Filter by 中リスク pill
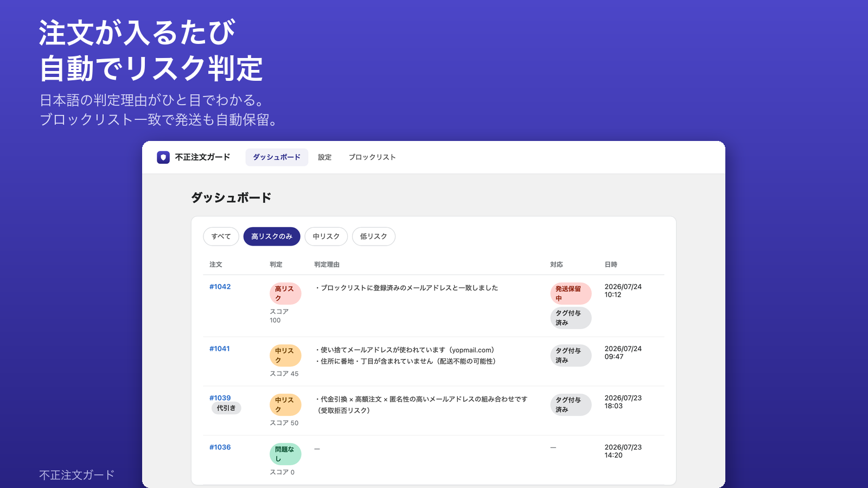This screenshot has height=488, width=868. point(326,236)
